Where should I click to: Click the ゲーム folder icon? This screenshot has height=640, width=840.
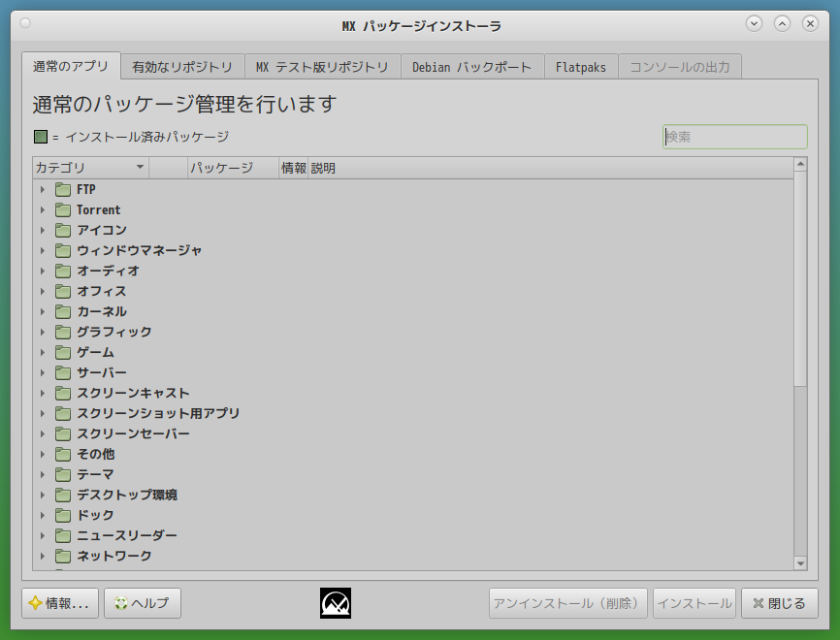tap(63, 352)
